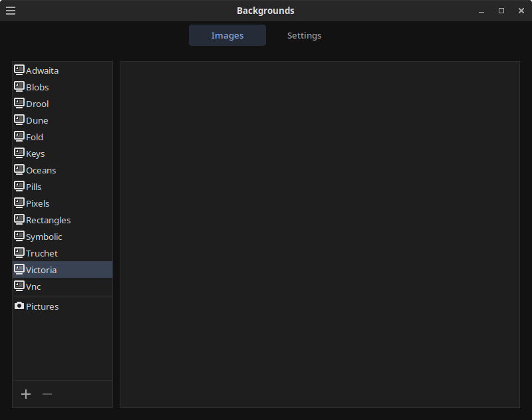Add a new folder with plus button

[x=26, y=394]
